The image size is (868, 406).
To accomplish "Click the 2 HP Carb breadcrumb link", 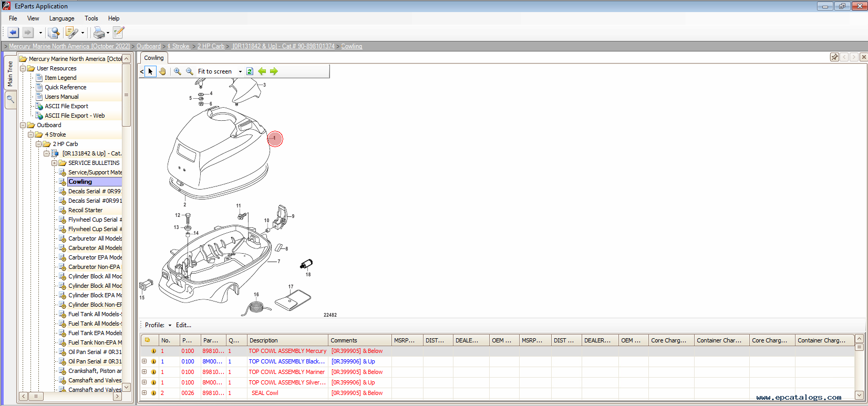I will tap(211, 46).
